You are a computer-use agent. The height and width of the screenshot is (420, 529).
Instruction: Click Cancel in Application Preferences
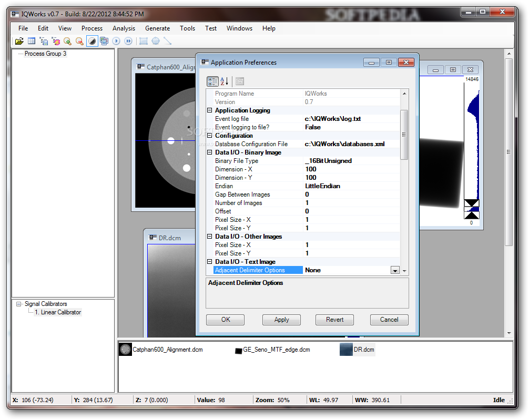coord(389,320)
